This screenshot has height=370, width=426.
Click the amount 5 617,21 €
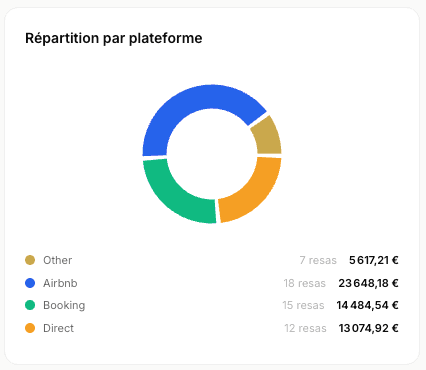pos(374,260)
